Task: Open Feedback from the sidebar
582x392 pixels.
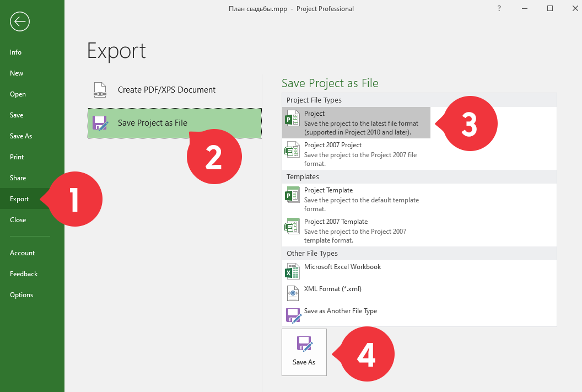Action: pos(33,274)
